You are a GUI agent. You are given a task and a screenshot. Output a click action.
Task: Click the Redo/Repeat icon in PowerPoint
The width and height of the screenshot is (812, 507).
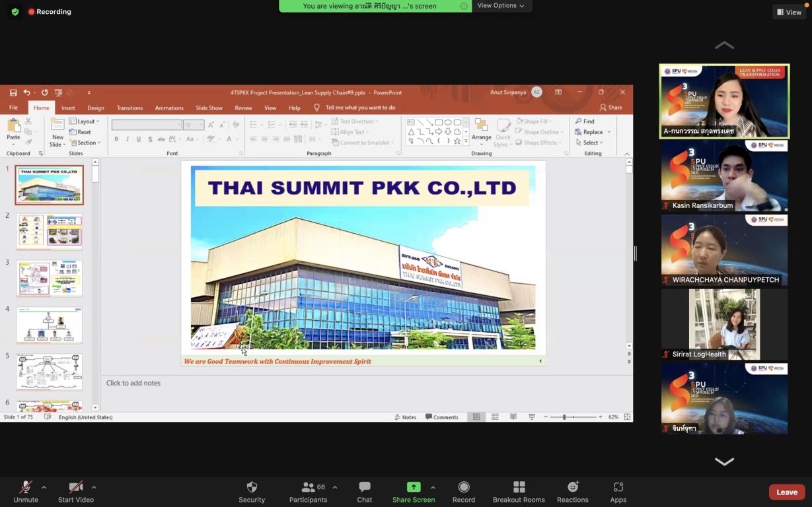[44, 92]
